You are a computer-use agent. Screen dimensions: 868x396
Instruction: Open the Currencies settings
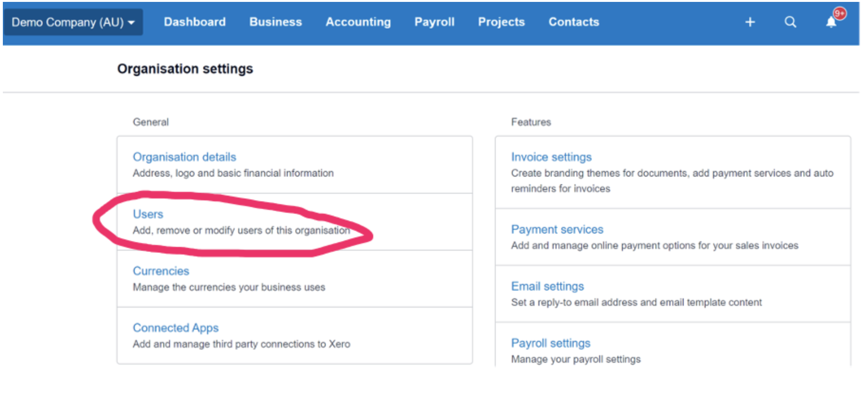(161, 271)
